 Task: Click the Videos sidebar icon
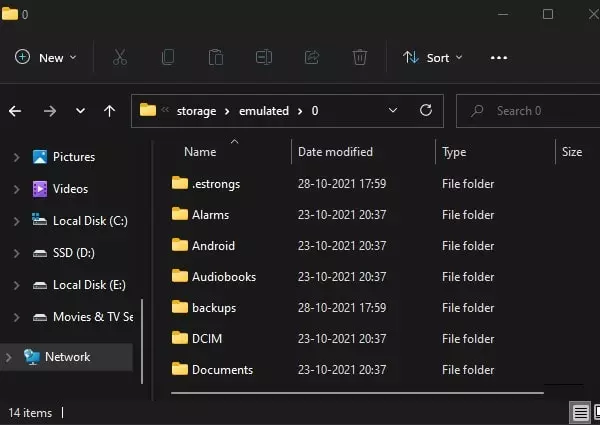(40, 189)
